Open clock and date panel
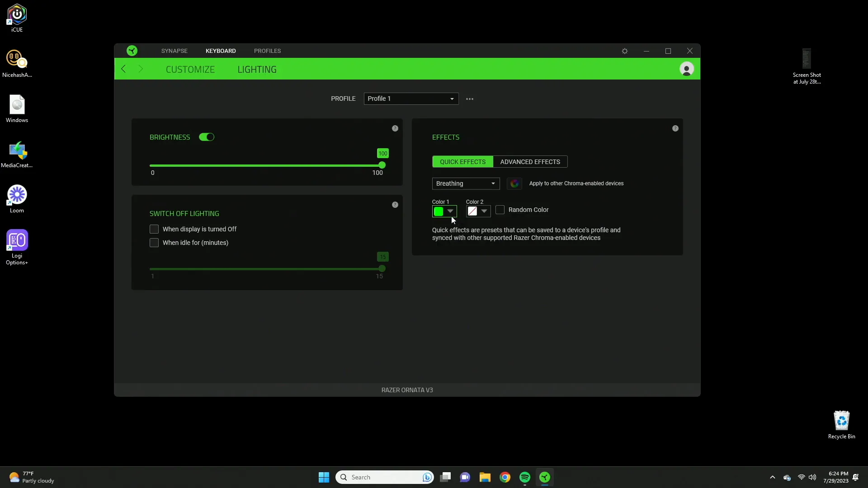The width and height of the screenshot is (868, 488). (x=836, y=477)
